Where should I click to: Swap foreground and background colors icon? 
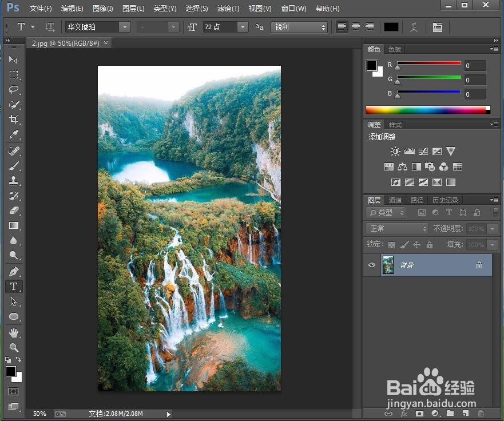coord(19,359)
